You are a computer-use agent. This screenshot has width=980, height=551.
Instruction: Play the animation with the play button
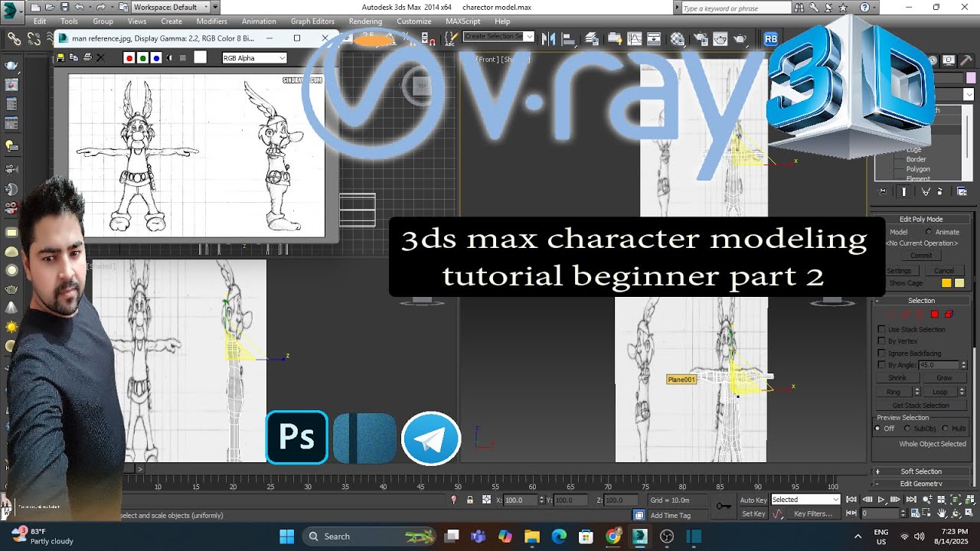coord(880,500)
